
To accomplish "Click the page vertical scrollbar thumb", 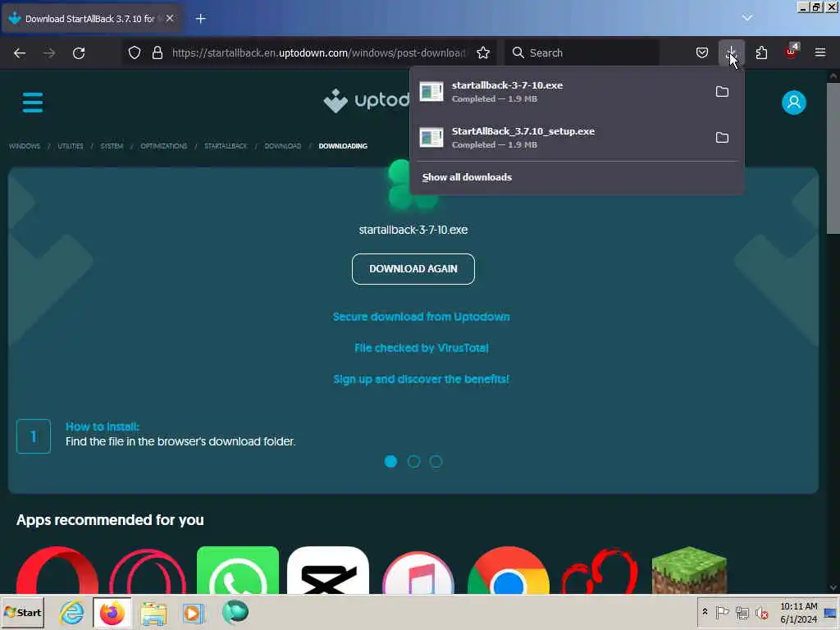I will pos(833,158).
